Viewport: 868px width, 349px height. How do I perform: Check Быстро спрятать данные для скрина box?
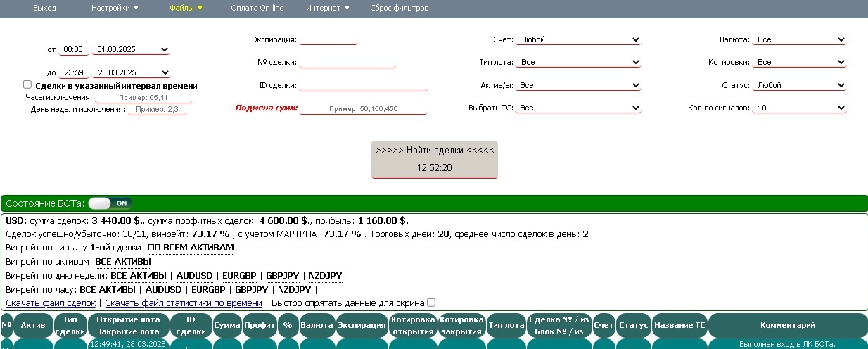[x=431, y=303]
